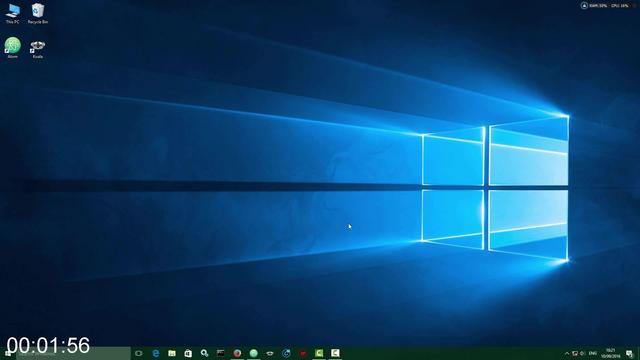Launch Microsoft Edge from the taskbar
This screenshot has height=360, width=640.
[156, 353]
